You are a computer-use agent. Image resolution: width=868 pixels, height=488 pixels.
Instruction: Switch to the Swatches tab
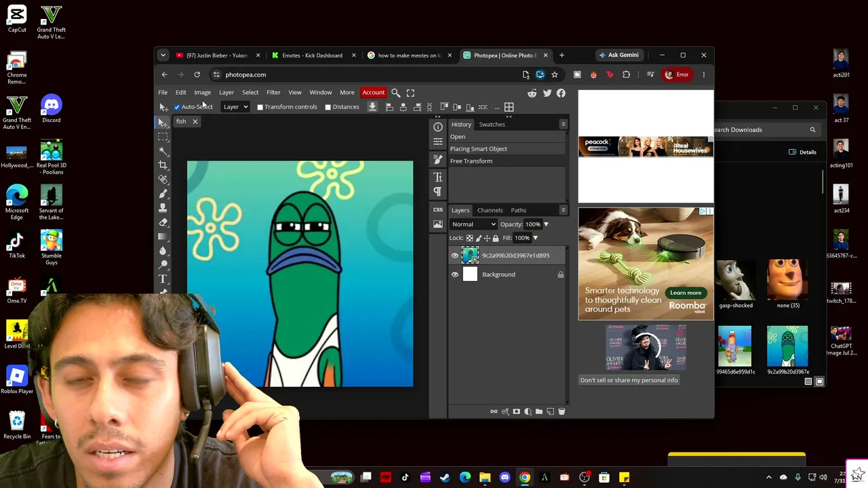[x=492, y=125]
